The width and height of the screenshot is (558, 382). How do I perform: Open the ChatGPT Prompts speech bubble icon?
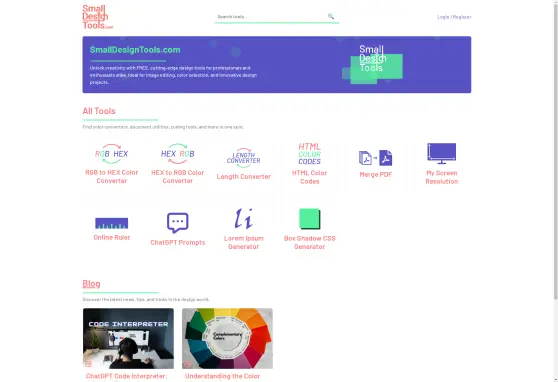point(178,223)
